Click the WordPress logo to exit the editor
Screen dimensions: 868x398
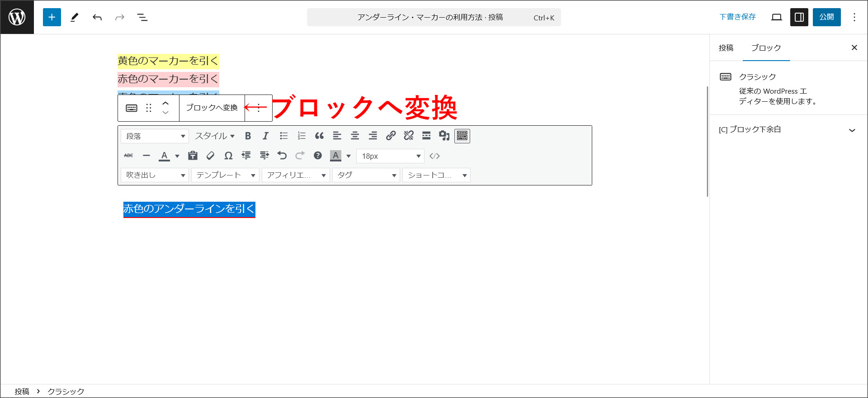pyautogui.click(x=17, y=17)
